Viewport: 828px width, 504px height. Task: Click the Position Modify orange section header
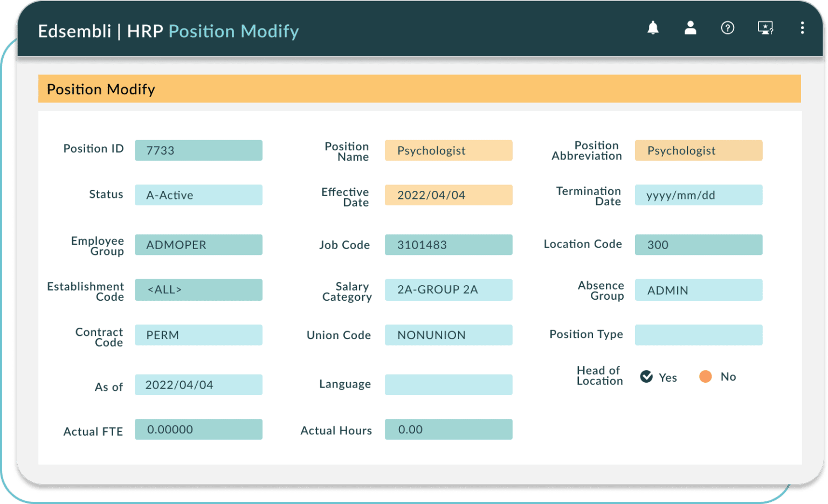[419, 89]
